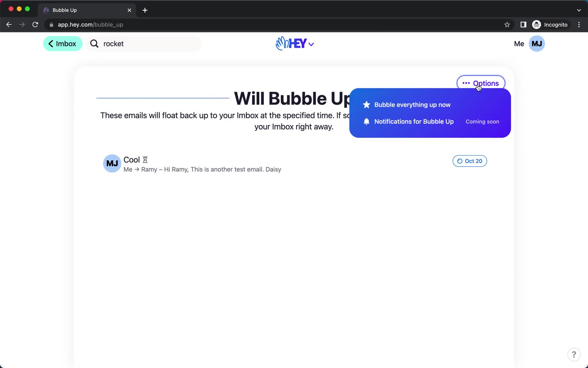Click the Inbox back button label

[66, 44]
